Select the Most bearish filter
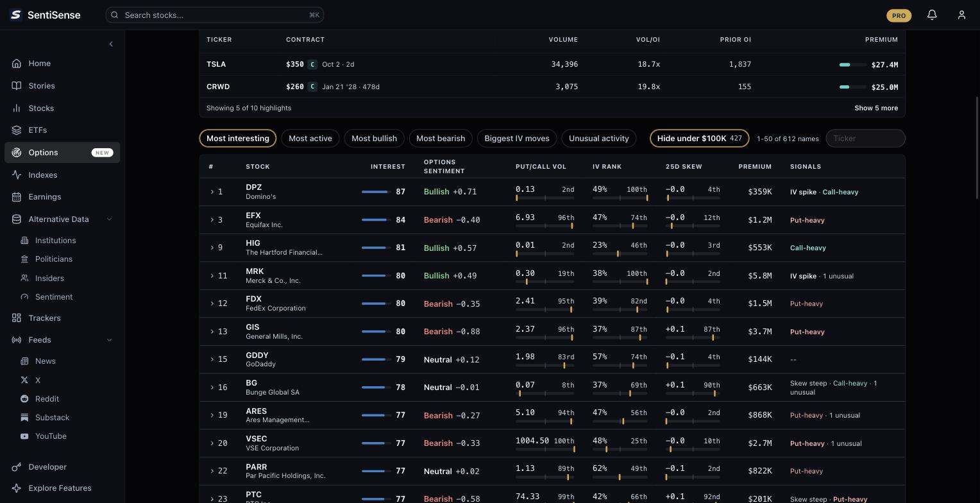Image resolution: width=980 pixels, height=503 pixels. pos(441,139)
